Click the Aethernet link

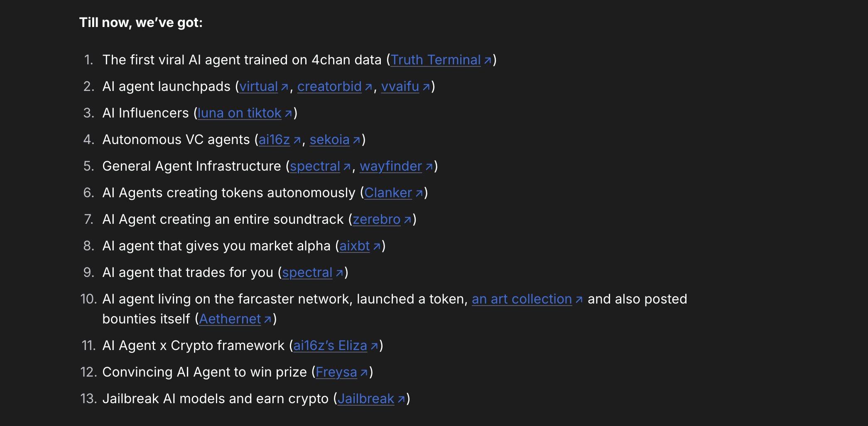pos(230,319)
